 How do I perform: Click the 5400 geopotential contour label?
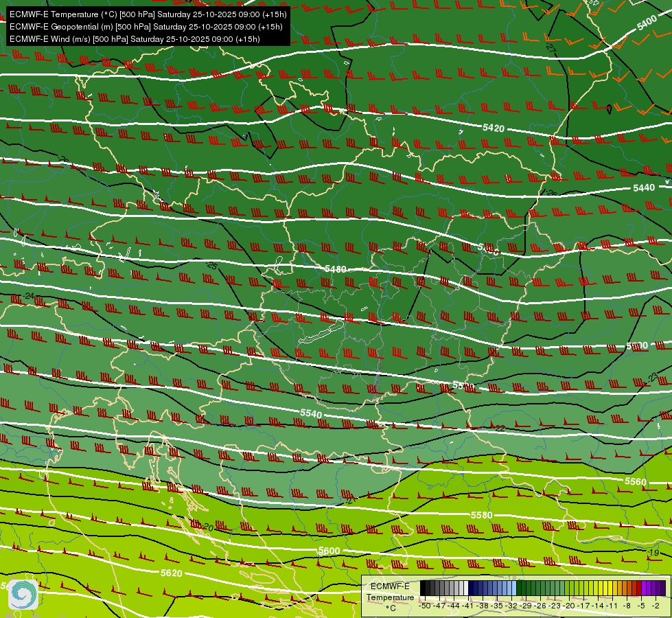point(647,22)
